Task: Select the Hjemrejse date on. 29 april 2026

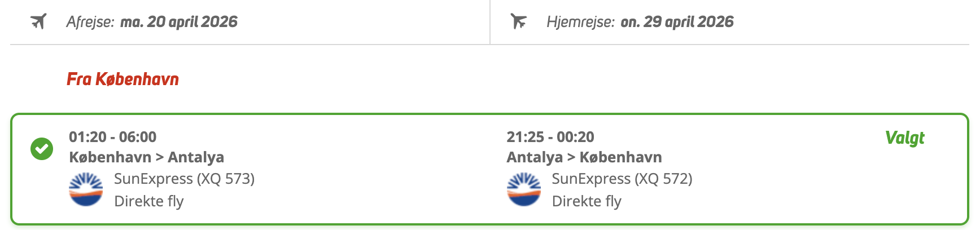Action: 677,22
